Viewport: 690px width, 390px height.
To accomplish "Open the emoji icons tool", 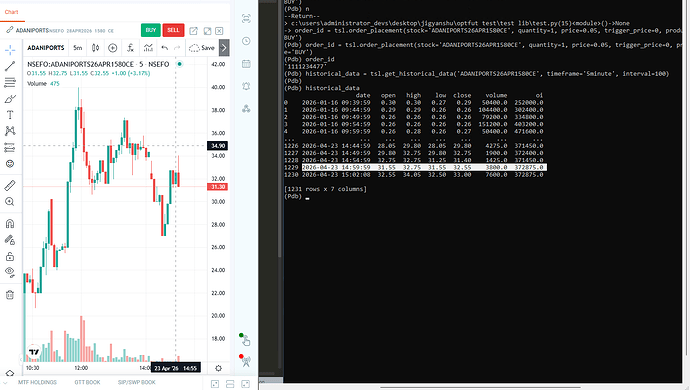I will click(x=10, y=164).
